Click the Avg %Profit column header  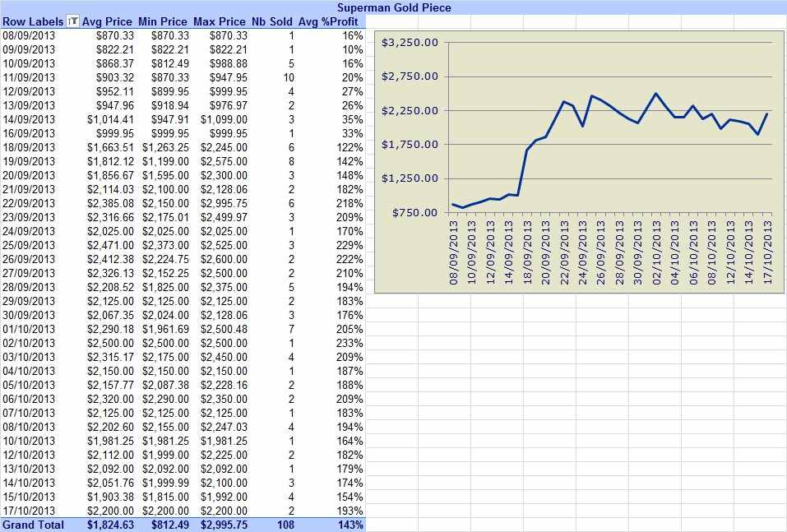click(328, 21)
